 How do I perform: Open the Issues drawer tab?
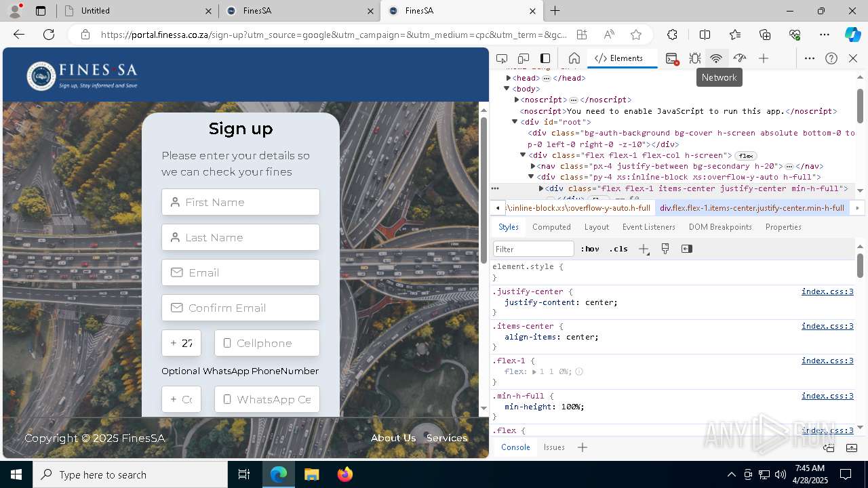coord(554,447)
